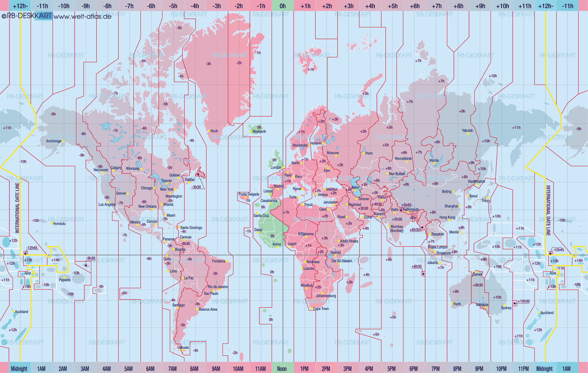
Task: Click the 'Anchorage' city label
Action: [x=54, y=141]
